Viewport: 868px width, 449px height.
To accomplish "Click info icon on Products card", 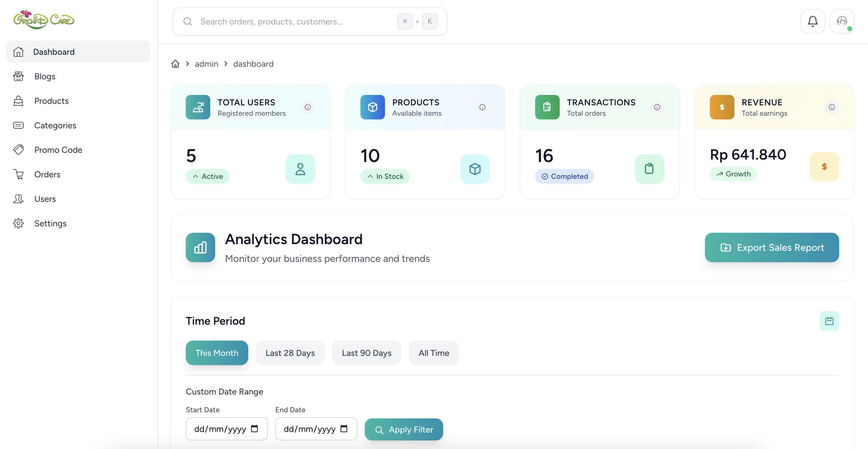I will point(482,107).
